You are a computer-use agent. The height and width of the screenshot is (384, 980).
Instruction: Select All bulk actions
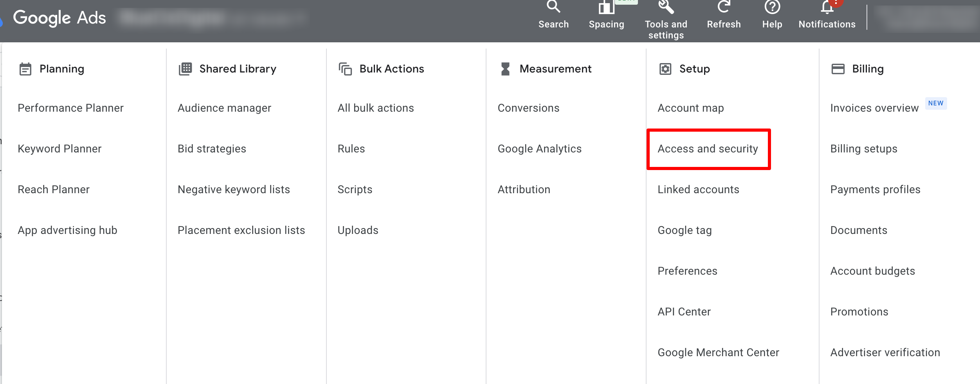coord(376,108)
